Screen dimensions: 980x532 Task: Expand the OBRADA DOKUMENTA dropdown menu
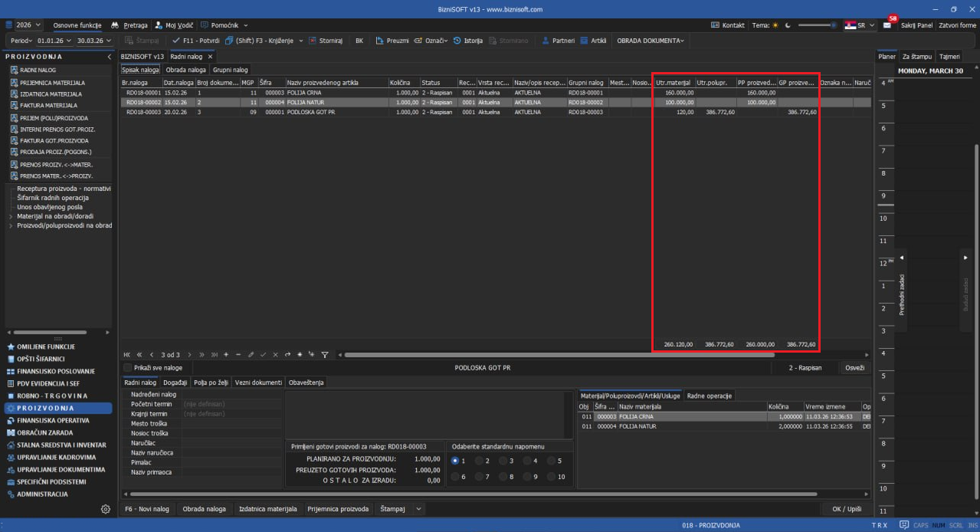[x=651, y=41]
